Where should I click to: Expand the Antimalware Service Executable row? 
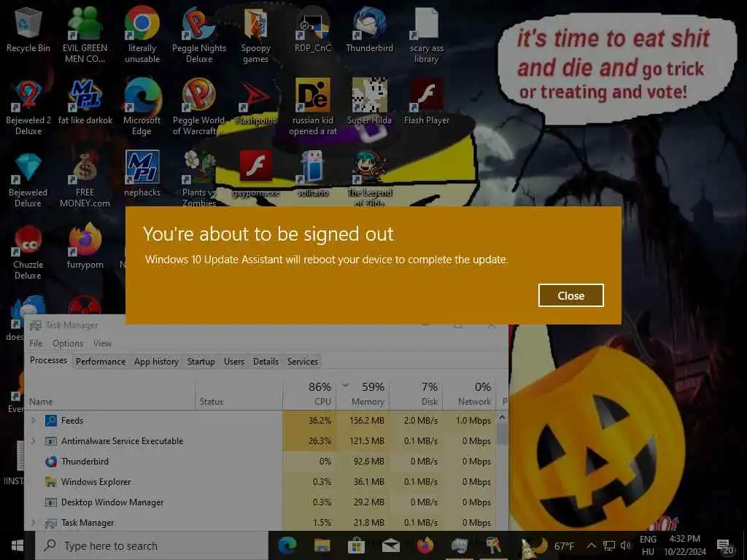34,441
